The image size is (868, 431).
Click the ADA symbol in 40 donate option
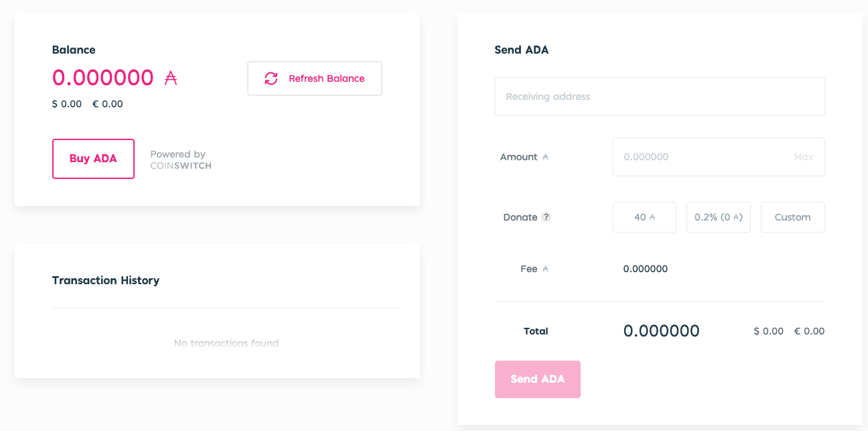[652, 217]
